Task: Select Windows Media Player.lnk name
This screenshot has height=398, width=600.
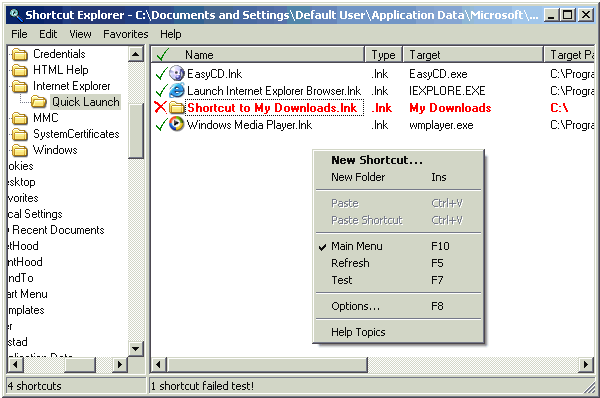Action: tap(249, 125)
